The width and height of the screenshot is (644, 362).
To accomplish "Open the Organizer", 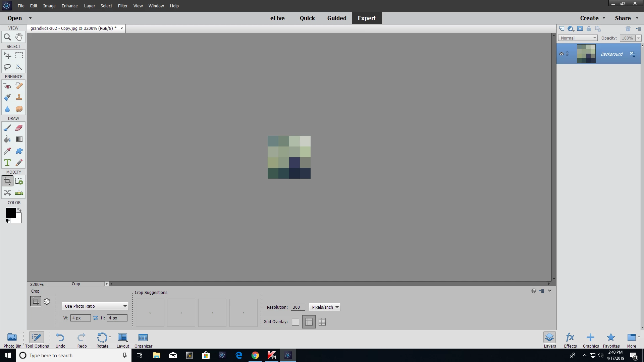I will pos(143,340).
